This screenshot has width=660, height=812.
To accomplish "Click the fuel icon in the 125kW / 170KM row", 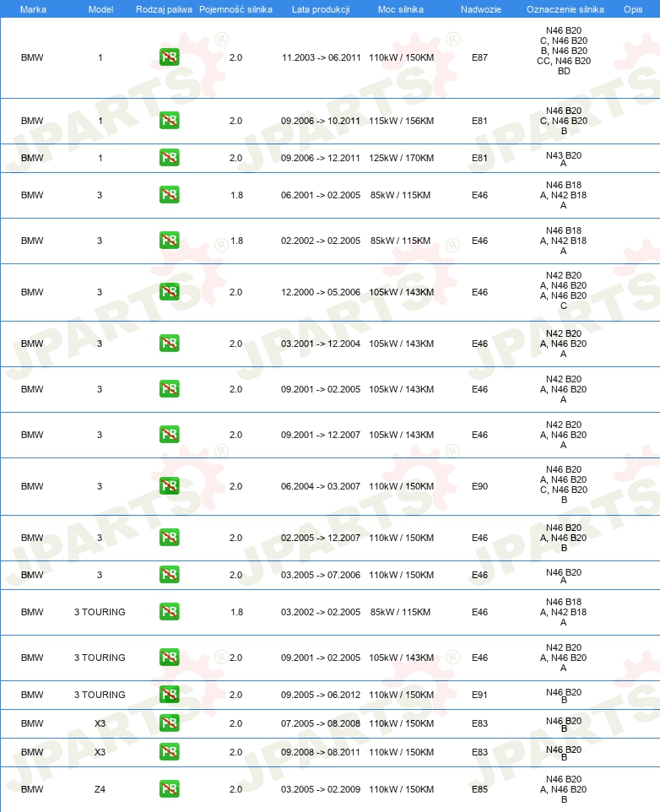I will (170, 158).
